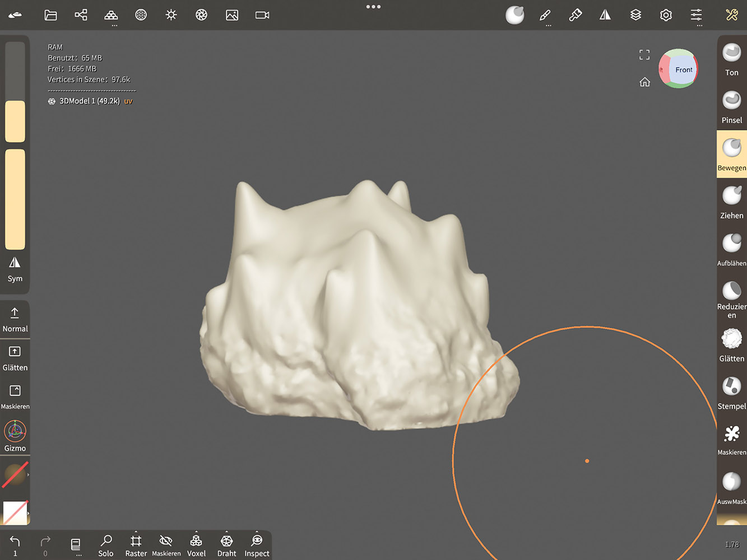Open the Symmetry menu in top toolbar

tap(605, 15)
